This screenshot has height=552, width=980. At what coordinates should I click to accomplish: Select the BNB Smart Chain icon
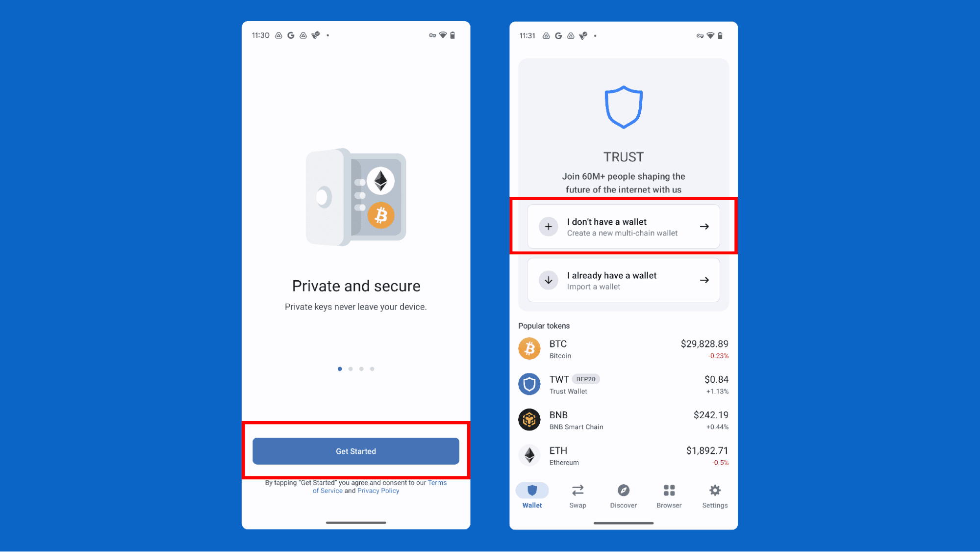(x=529, y=419)
